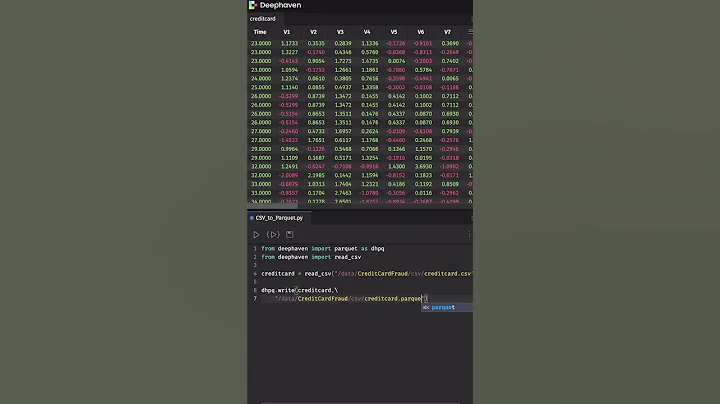Run selected code with the bracketed play icon
Screen dimensions: 720x404
point(273,235)
